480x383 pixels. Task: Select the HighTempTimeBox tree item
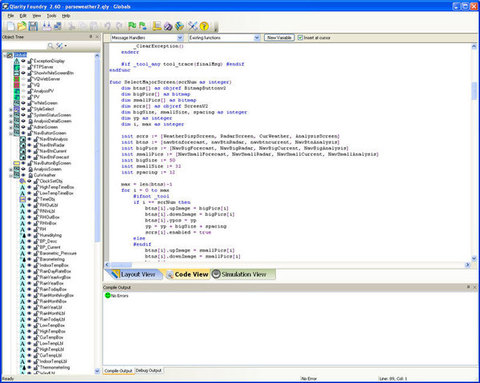tap(57, 187)
